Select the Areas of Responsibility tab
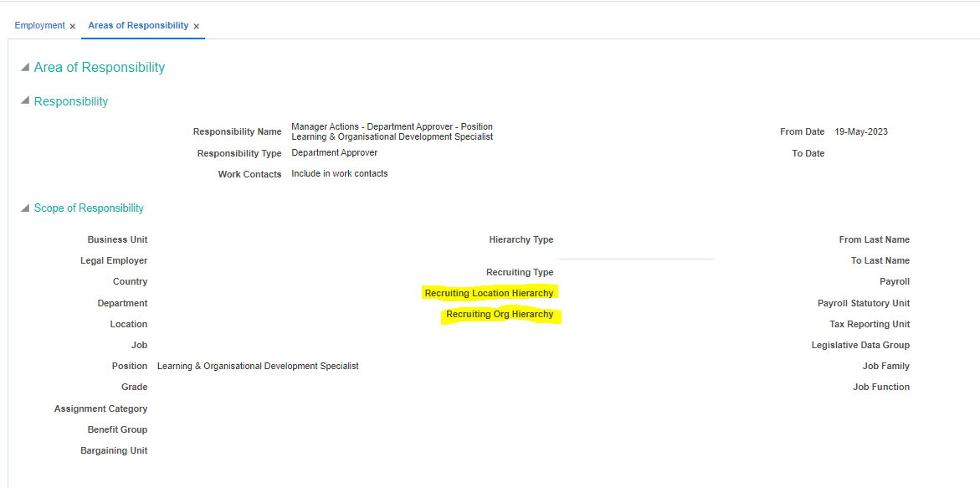 (137, 25)
